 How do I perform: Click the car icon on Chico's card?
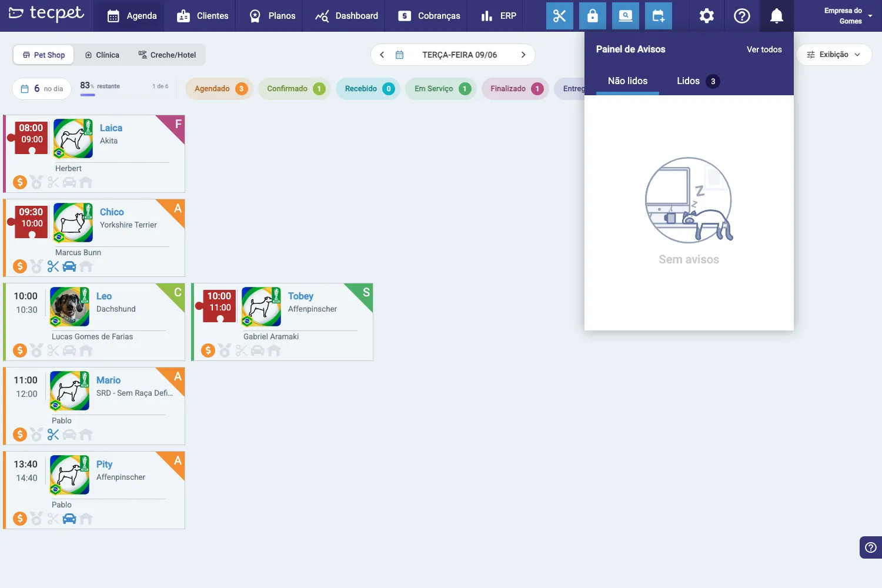pyautogui.click(x=69, y=266)
